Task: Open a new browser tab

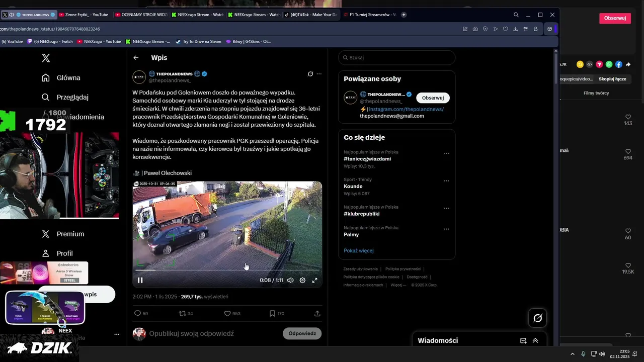Action: click(404, 15)
